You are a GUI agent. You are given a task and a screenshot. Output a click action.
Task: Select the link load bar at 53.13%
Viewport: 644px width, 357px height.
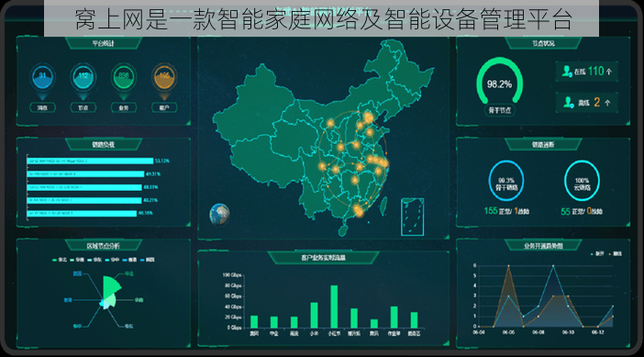(x=90, y=161)
